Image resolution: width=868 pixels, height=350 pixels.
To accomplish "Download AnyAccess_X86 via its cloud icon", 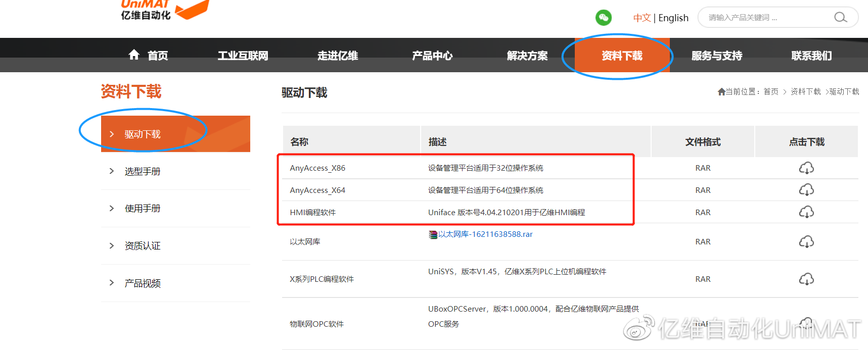I will tap(806, 168).
